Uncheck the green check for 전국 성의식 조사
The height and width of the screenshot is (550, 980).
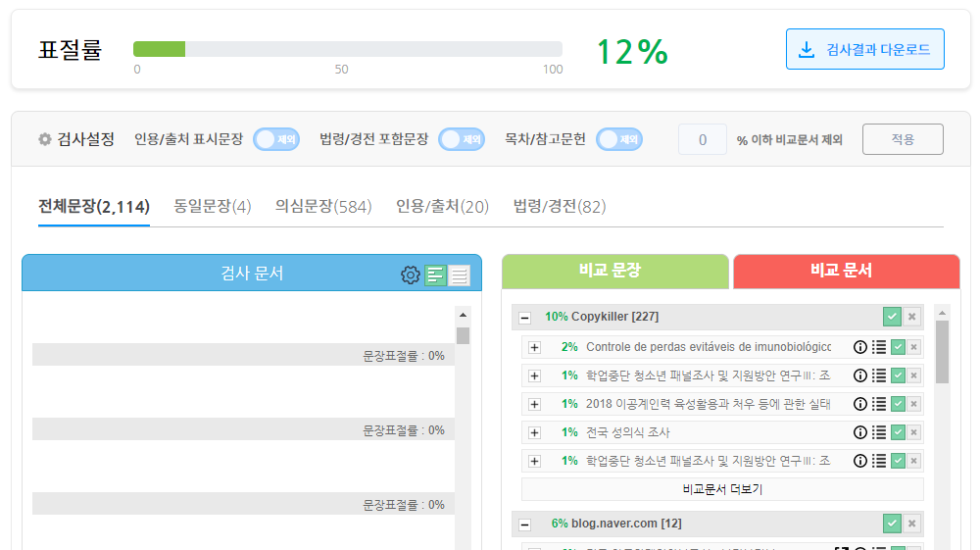(898, 432)
